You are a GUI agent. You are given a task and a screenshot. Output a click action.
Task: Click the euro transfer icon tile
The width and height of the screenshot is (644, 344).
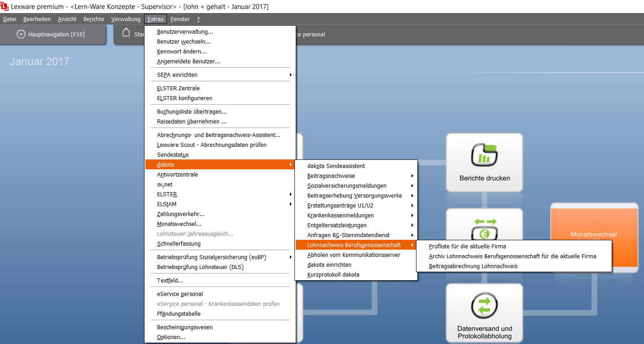pyautogui.click(x=484, y=229)
